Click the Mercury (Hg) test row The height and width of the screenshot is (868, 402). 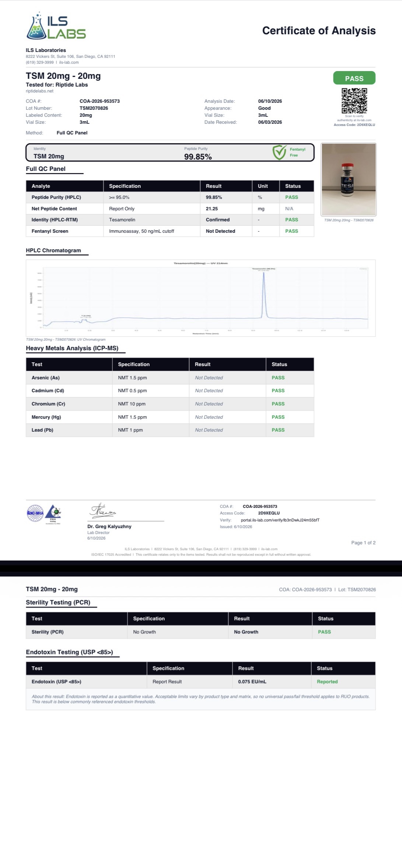[170, 417]
